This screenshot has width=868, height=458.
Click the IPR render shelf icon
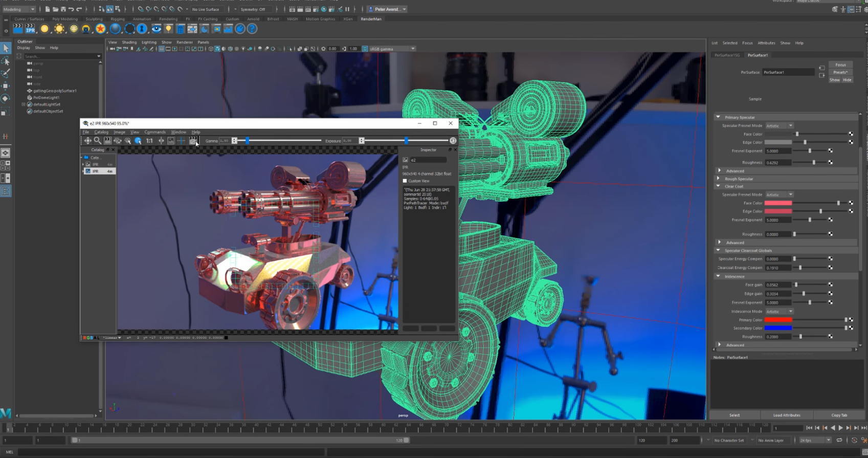click(30, 29)
